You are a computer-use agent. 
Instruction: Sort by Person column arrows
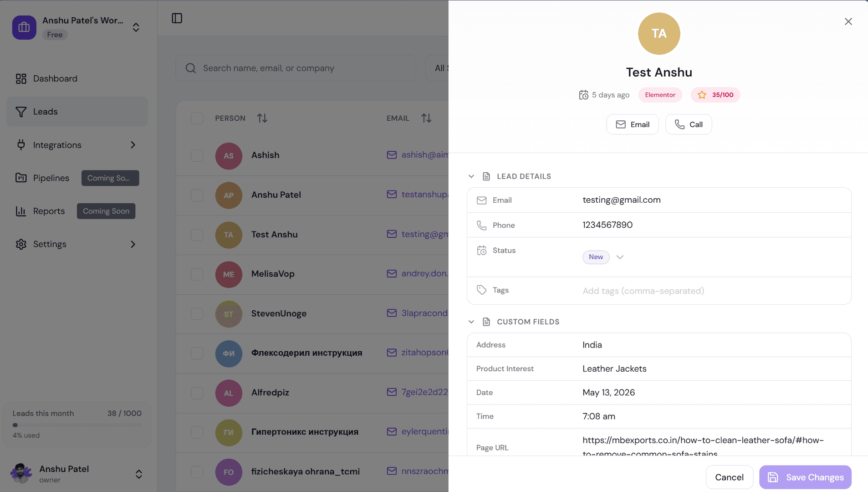[x=262, y=118]
